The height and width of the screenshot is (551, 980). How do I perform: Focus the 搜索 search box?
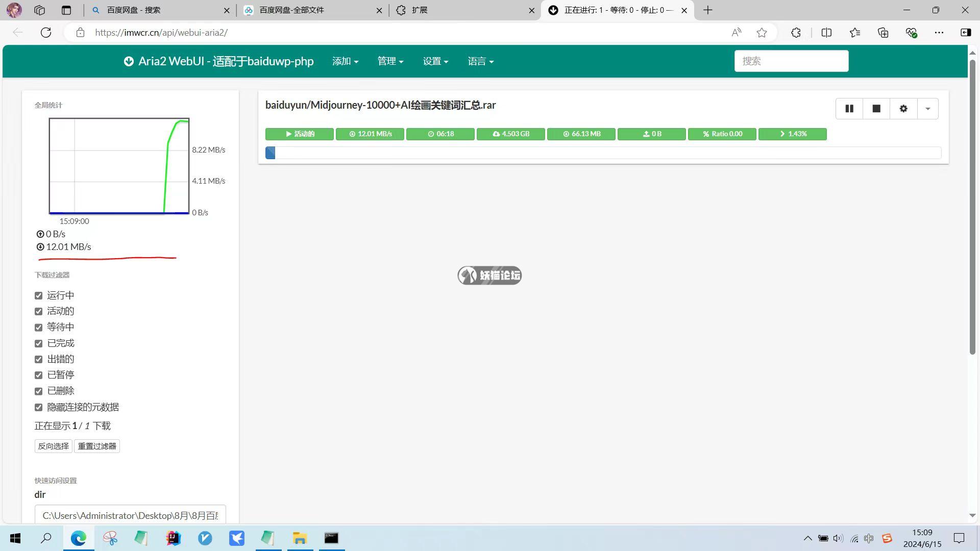point(791,61)
